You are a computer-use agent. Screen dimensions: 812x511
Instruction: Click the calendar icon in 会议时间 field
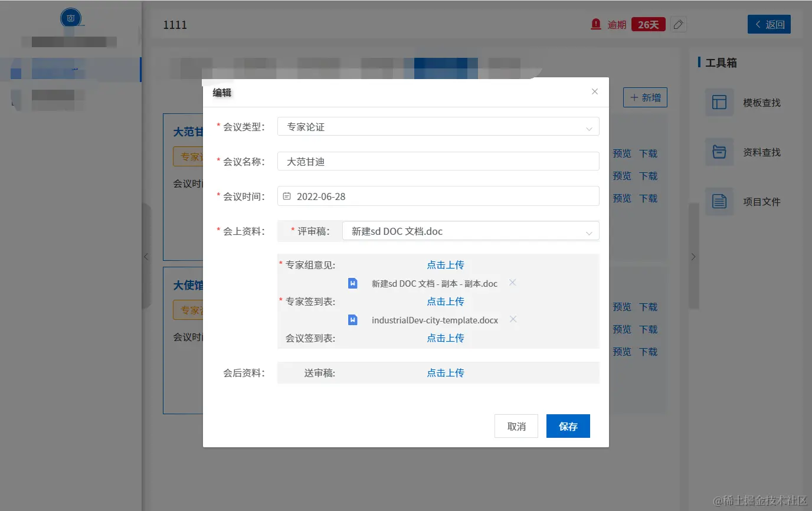click(x=287, y=196)
